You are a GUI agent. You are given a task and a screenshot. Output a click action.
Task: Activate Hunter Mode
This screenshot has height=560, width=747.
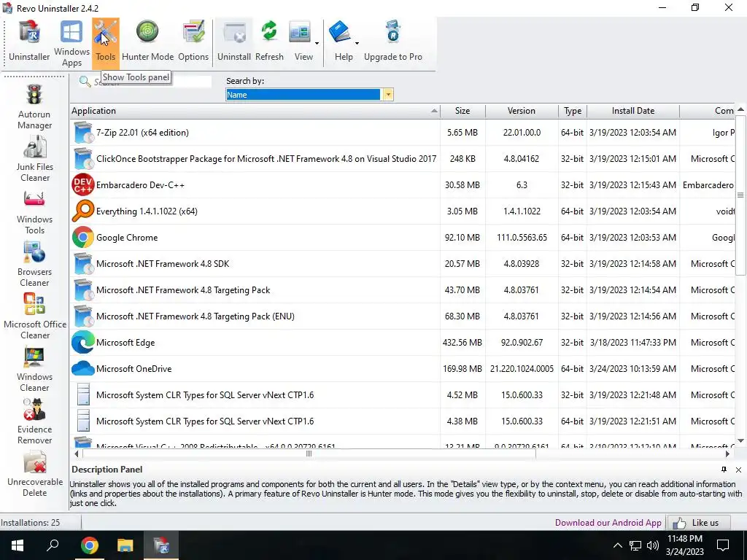pyautogui.click(x=147, y=42)
